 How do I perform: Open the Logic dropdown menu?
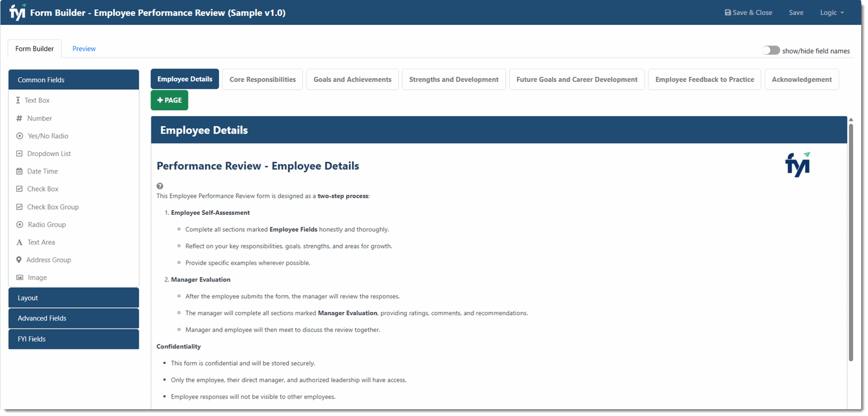[832, 12]
